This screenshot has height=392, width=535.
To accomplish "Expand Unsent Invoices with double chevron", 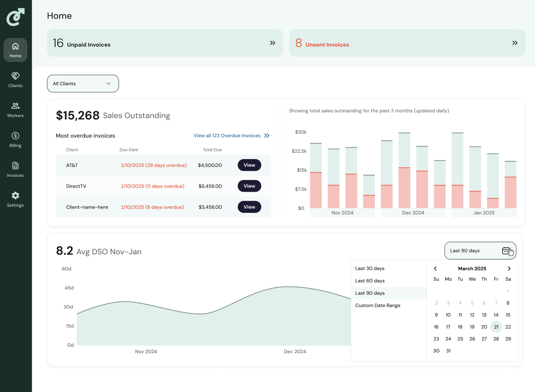I will pos(515,43).
